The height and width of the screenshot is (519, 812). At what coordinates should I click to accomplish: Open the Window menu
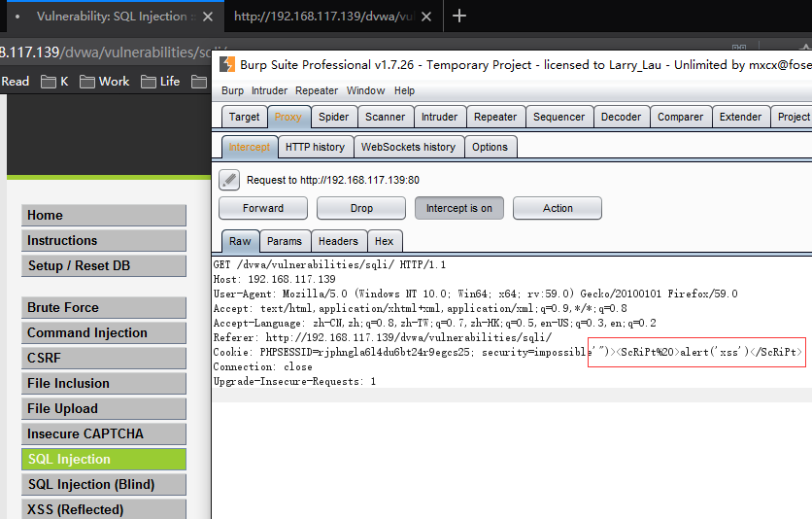pyautogui.click(x=365, y=90)
